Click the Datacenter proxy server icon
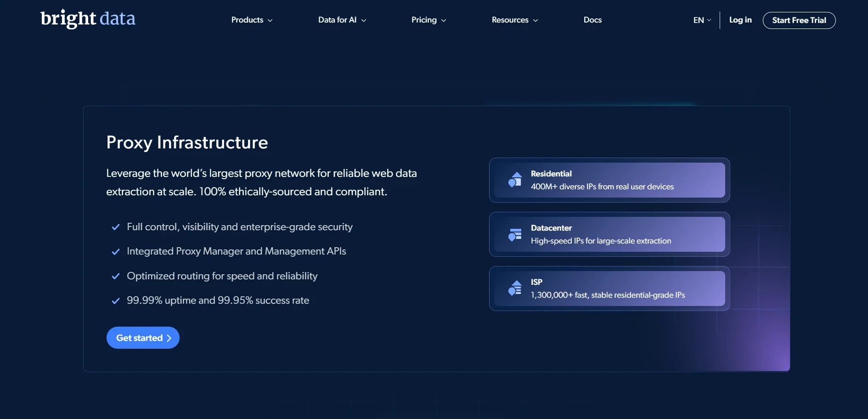868x419 pixels. pos(515,234)
